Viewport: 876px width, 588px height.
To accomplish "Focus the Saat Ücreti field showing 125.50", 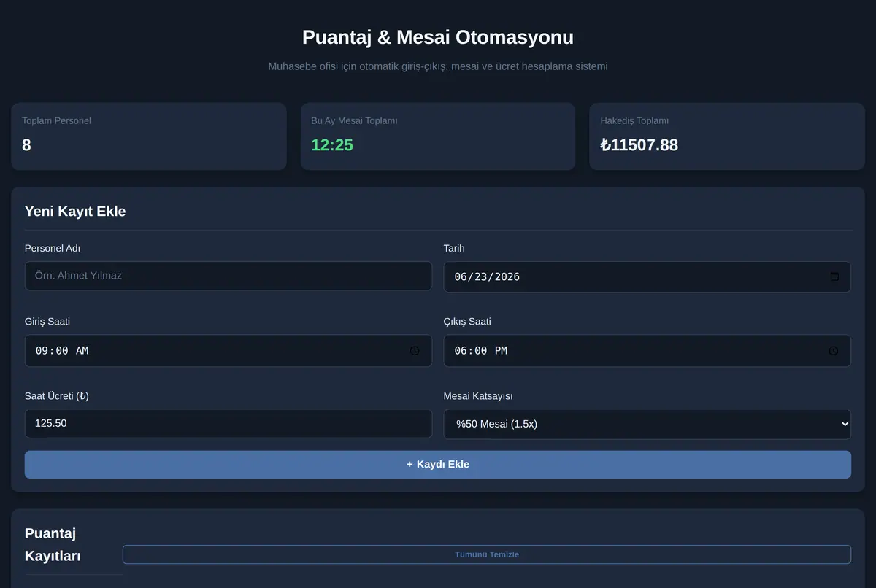I will [228, 423].
